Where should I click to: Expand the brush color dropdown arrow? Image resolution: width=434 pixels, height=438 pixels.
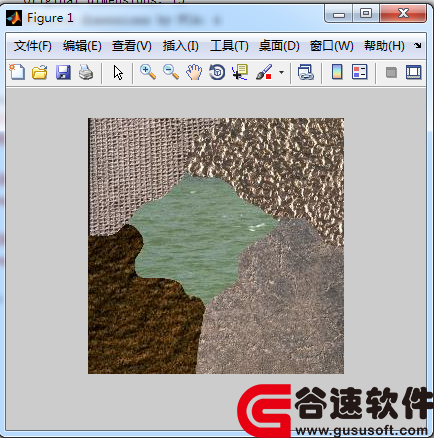coord(282,72)
